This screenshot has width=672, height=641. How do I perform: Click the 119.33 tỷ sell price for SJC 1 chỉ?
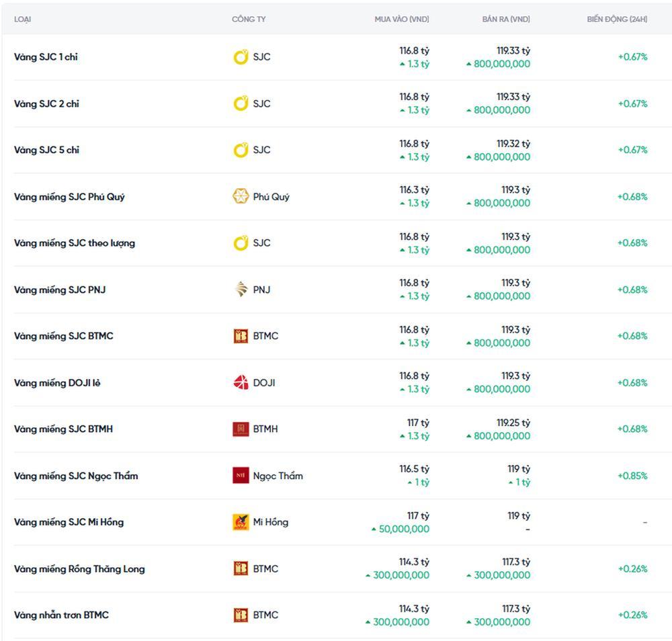click(513, 50)
